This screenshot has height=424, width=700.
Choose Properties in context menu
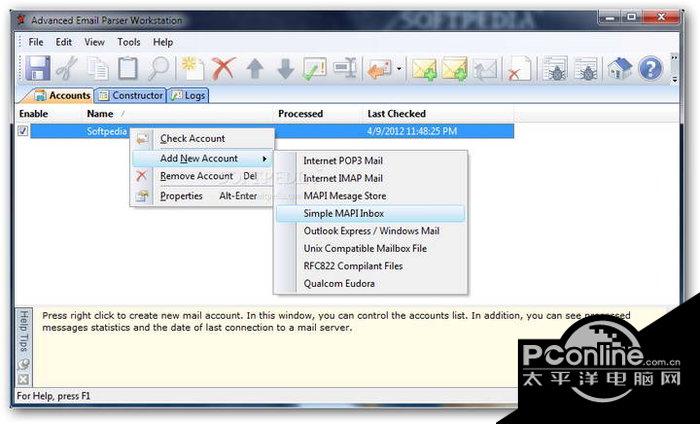pos(203,196)
